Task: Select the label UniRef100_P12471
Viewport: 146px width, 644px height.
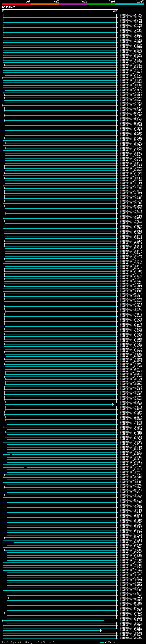Action: click(x=131, y=150)
